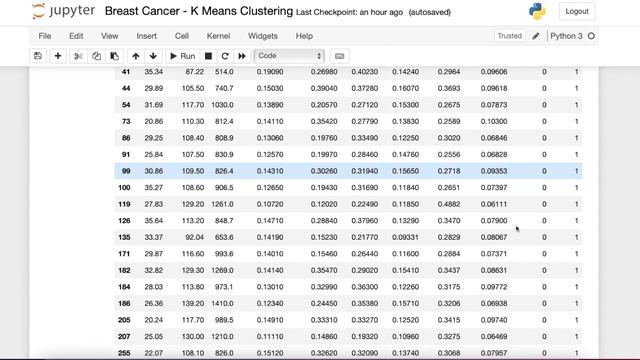Open the cell type Code dropdown
Screen dimensions: 640x360
(289, 56)
